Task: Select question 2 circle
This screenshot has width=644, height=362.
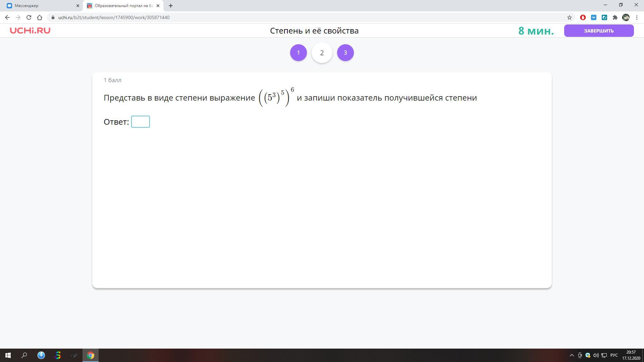Action: pyautogui.click(x=322, y=53)
